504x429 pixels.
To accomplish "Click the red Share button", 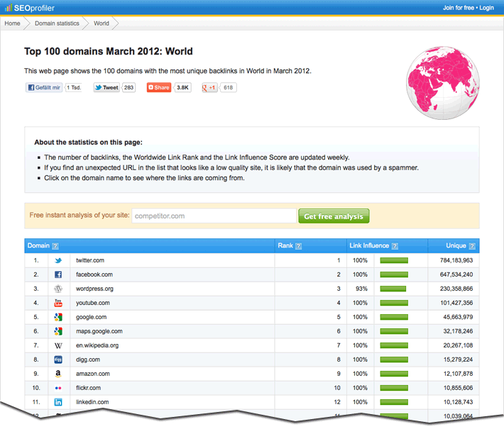I will 159,87.
